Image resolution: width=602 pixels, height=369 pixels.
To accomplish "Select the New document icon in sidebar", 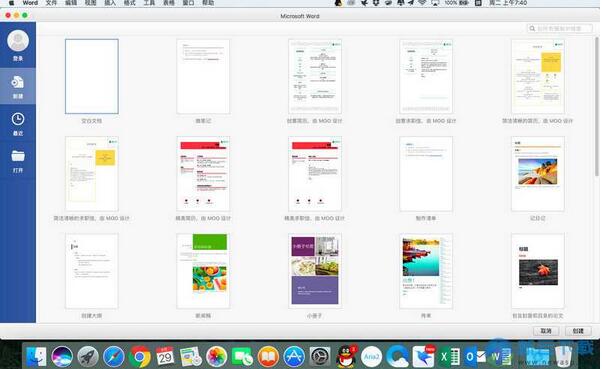I will (x=18, y=82).
